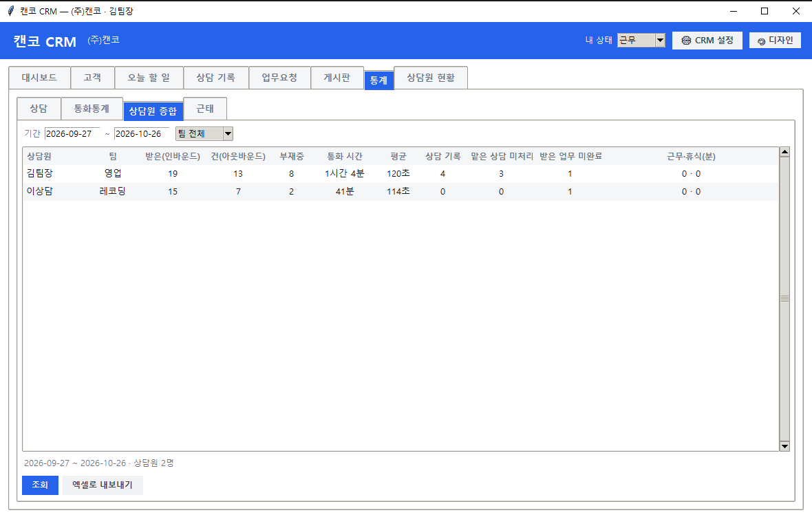The height and width of the screenshot is (517, 812).
Task: Click the 통화 시간 column header
Action: coord(344,156)
